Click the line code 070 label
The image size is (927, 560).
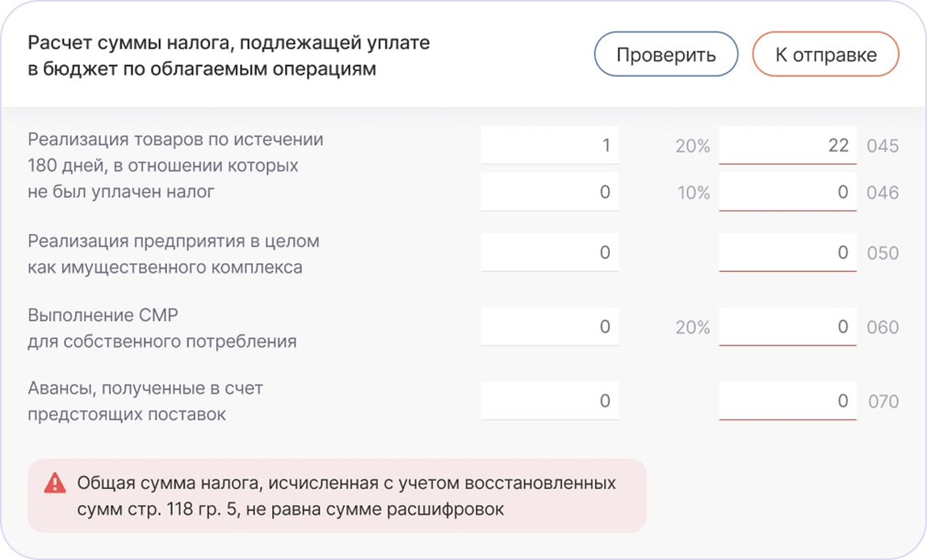coord(883,402)
